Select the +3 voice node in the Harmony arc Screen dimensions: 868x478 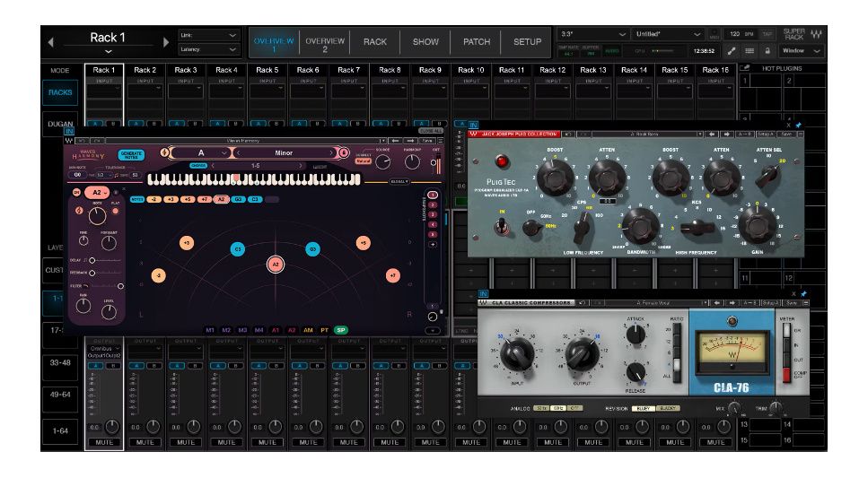click(187, 243)
